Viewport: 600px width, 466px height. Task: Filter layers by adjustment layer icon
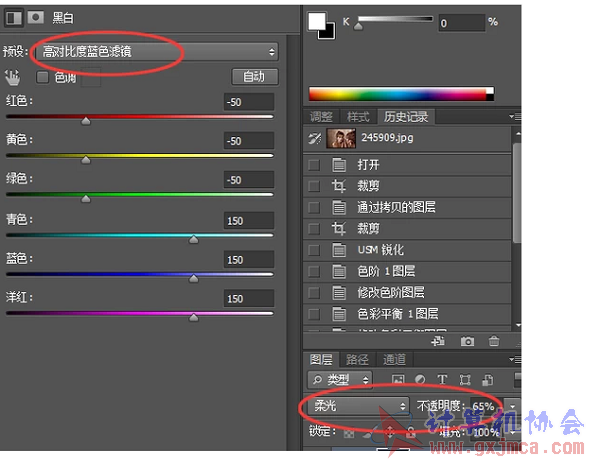coord(420,380)
